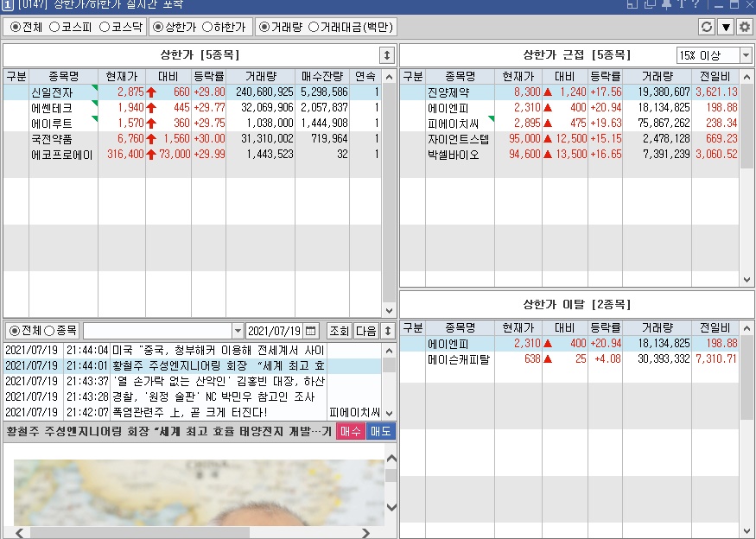756x539 pixels.
Task: Select 박셀바이오 in 상한가 근접
Action: tap(569, 155)
